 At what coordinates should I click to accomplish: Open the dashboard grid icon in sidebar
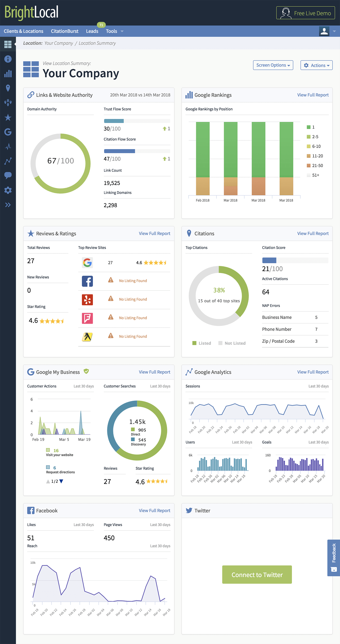click(x=8, y=44)
